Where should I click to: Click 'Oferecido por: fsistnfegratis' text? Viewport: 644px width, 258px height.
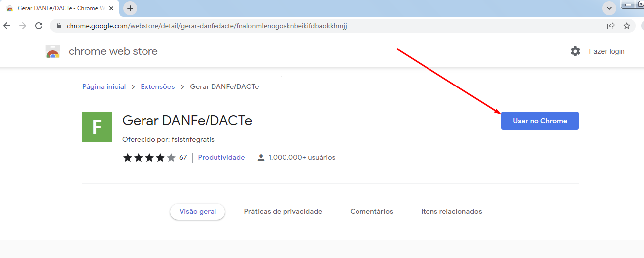[168, 139]
